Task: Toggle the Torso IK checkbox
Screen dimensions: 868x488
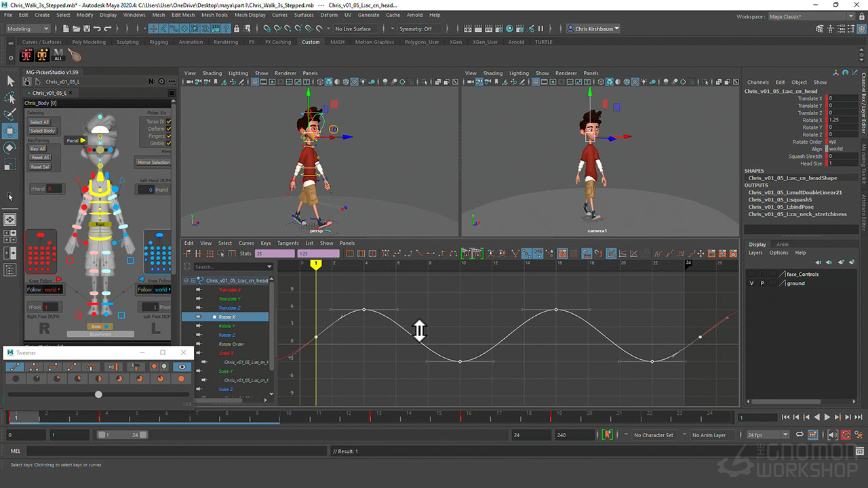Action: pyautogui.click(x=169, y=122)
